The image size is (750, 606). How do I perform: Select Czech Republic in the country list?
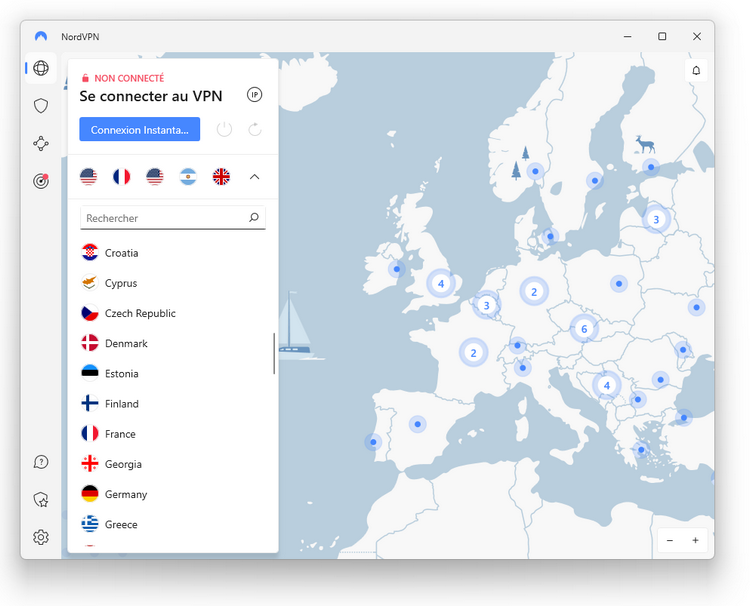pyautogui.click(x=173, y=313)
